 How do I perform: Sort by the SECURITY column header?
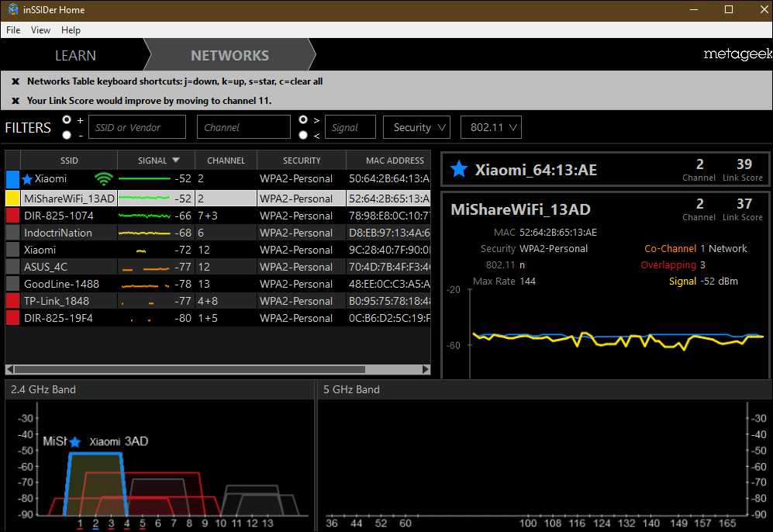pos(301,161)
